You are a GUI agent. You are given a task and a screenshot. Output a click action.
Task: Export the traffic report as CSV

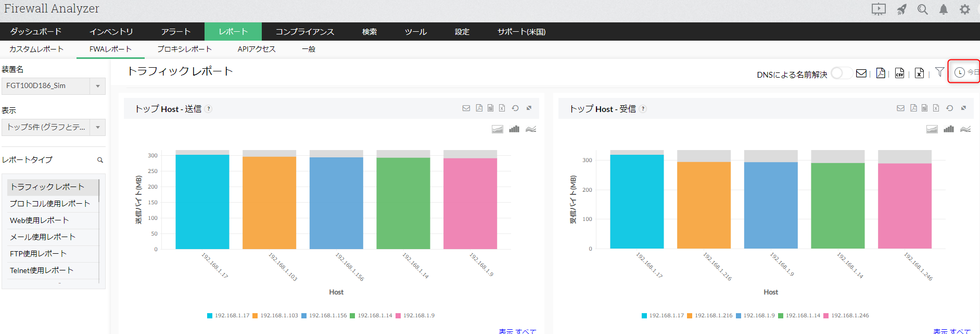pyautogui.click(x=899, y=73)
